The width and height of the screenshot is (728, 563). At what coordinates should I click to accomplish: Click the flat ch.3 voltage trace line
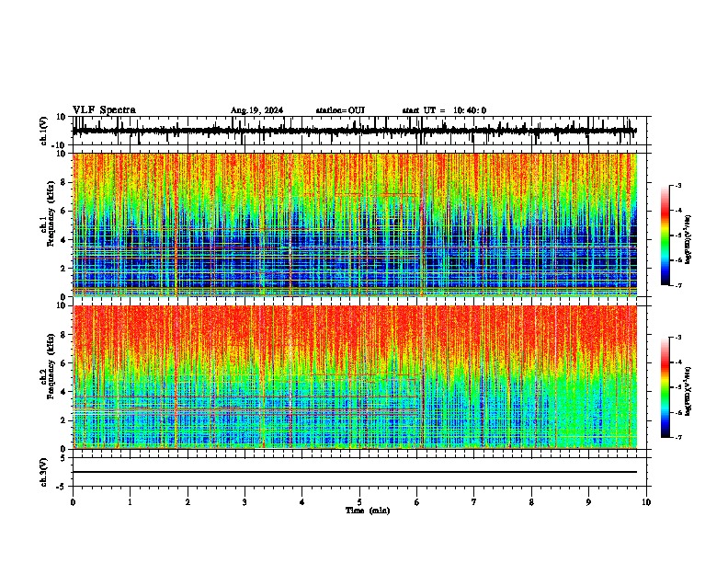coord(354,472)
